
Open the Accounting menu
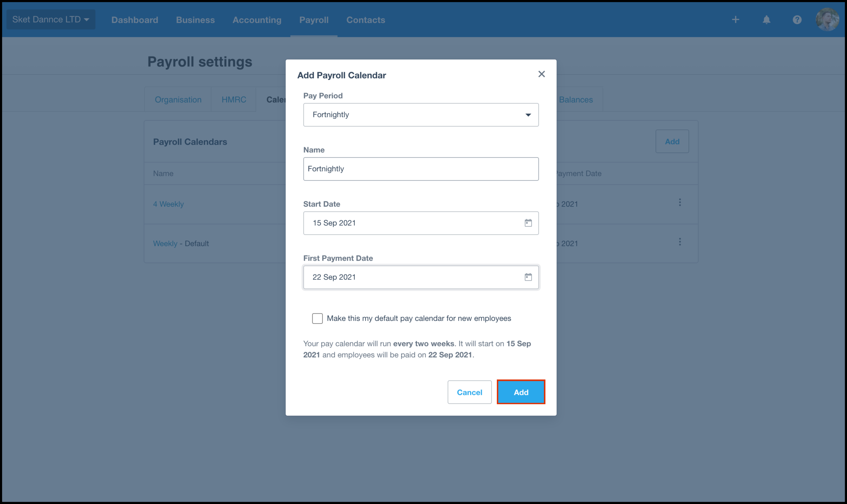coord(257,20)
